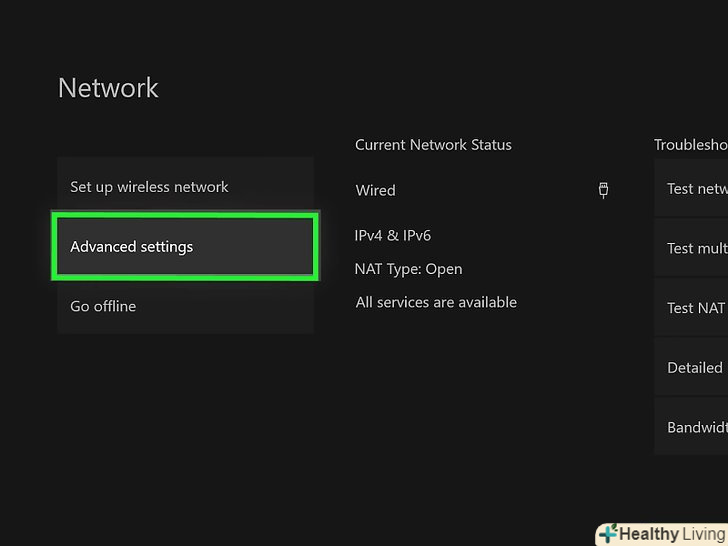Click the word Open in NAT Type

tap(444, 269)
